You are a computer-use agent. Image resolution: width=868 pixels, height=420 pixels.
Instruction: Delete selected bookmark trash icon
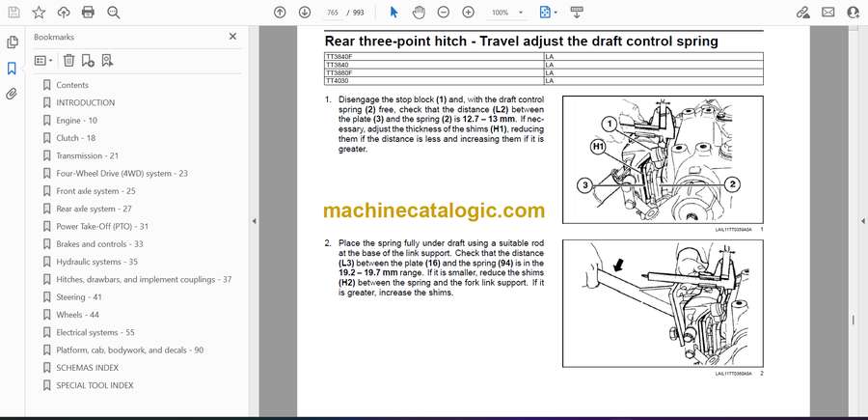pos(68,61)
